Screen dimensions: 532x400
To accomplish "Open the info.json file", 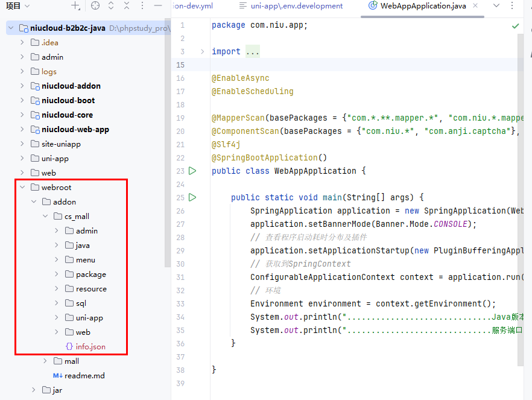I will (x=90, y=346).
